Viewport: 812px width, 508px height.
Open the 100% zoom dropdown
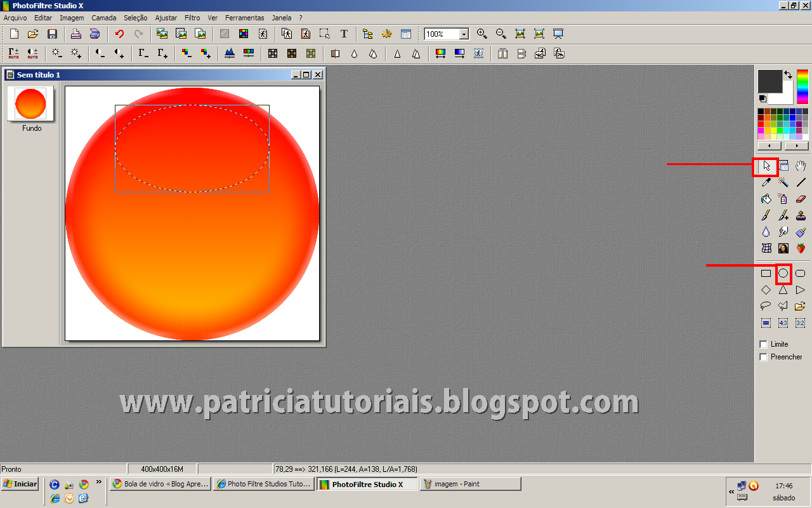[x=464, y=34]
